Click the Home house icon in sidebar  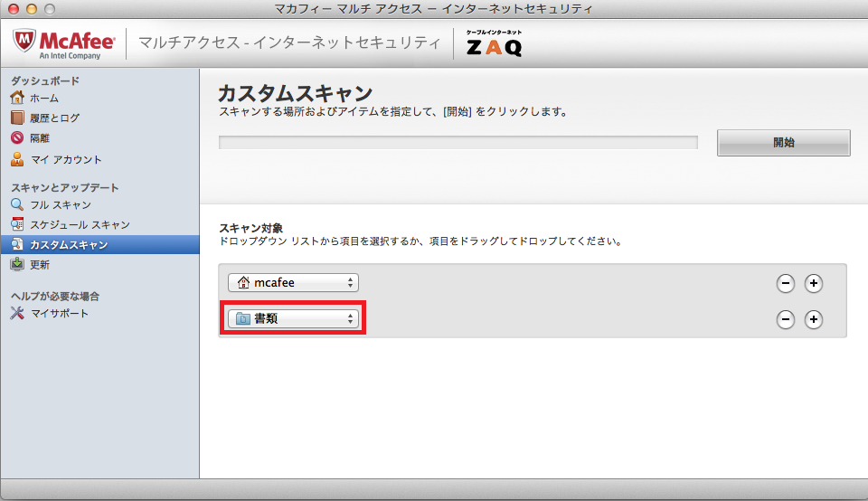pyautogui.click(x=17, y=98)
